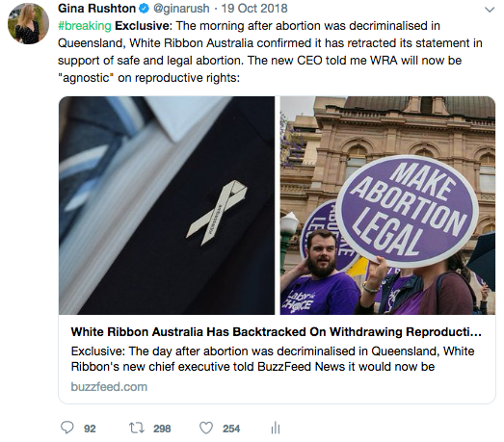
Task: Open tweet analytics bar chart icon
Action: (x=276, y=428)
